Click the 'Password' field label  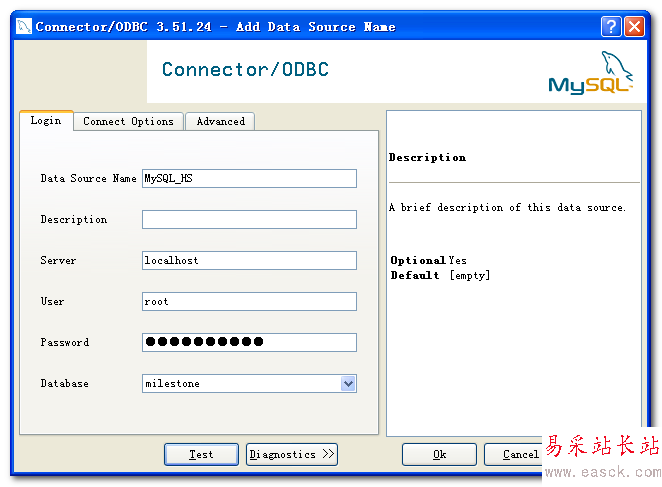coord(65,343)
